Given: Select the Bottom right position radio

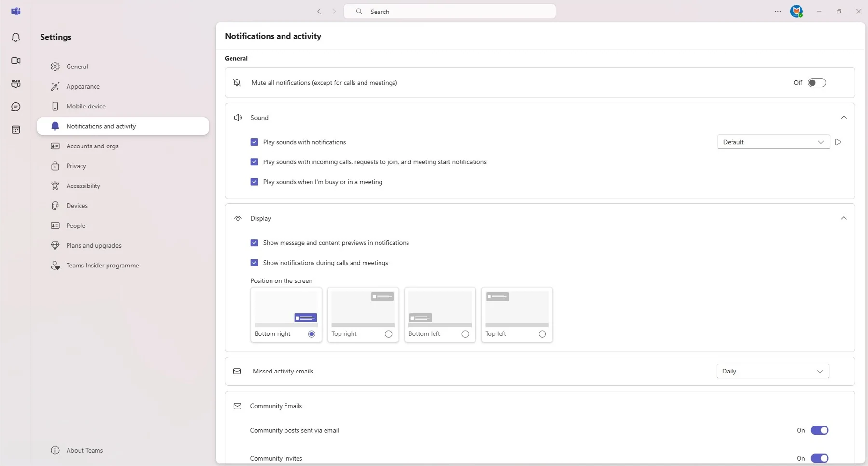Looking at the screenshot, I should [312, 334].
